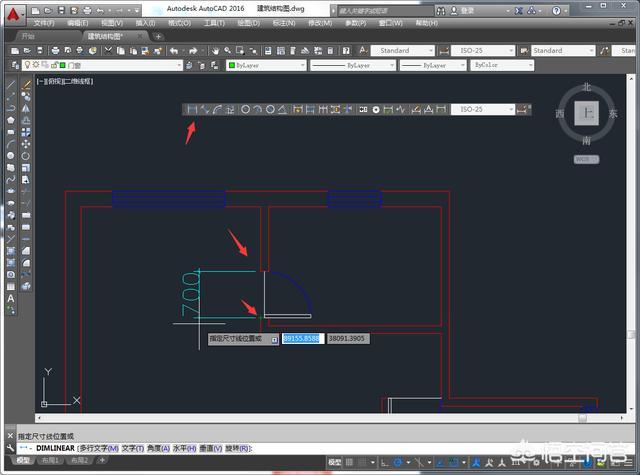Open the 标注(N) menu
Image resolution: width=640 pixels, height=475 pixels.
(x=284, y=23)
